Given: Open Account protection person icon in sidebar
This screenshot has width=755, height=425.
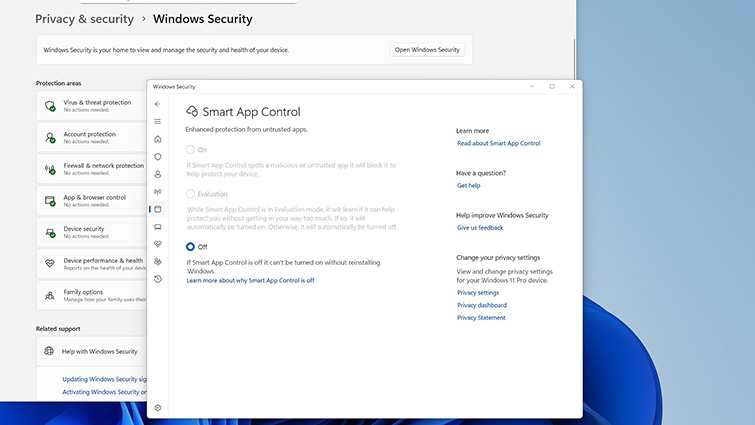Looking at the screenshot, I should coord(157,174).
